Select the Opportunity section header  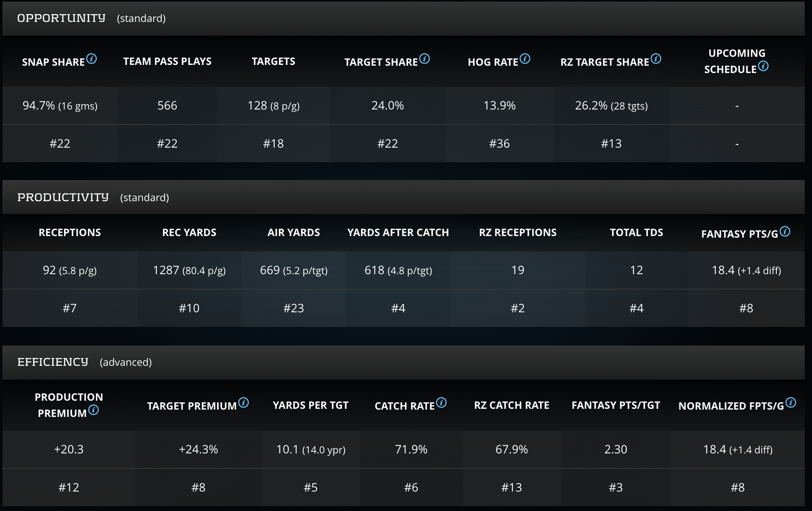61,18
